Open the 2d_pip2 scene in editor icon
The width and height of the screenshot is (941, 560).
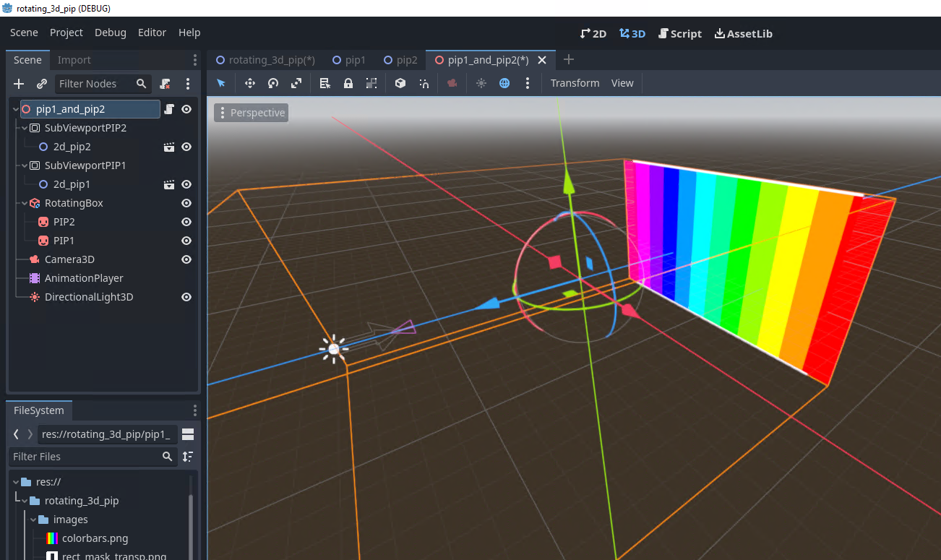point(169,147)
